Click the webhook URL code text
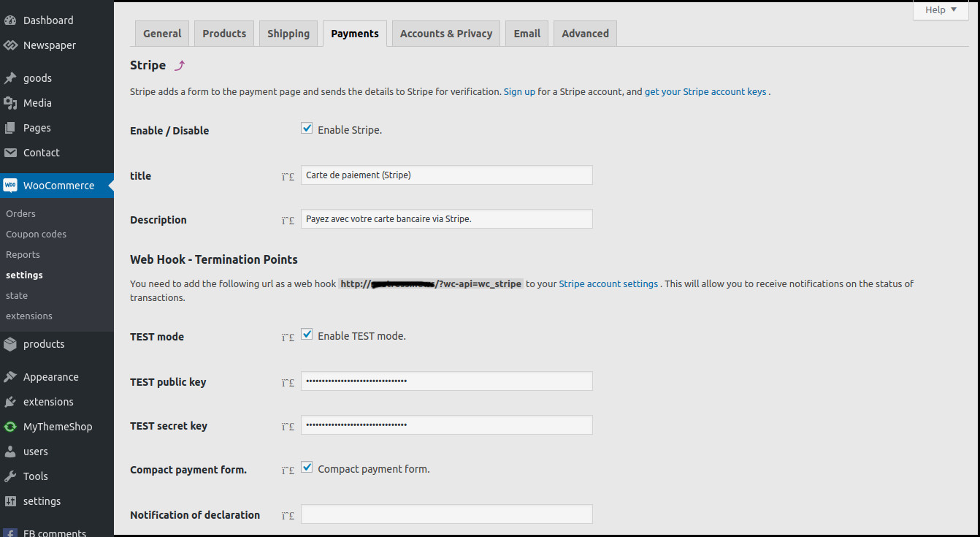This screenshot has height=537, width=980. pos(431,283)
